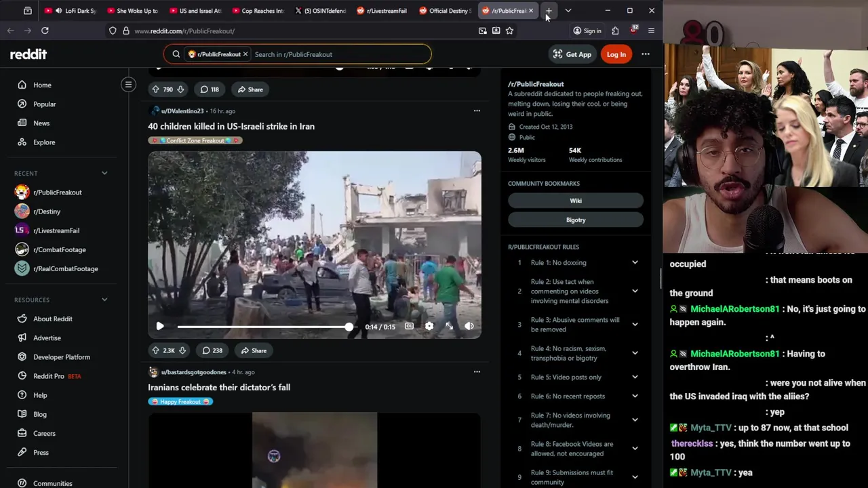Viewport: 868px width, 488px height.
Task: Switch to the Official Destiny browser tab
Action: (x=446, y=11)
